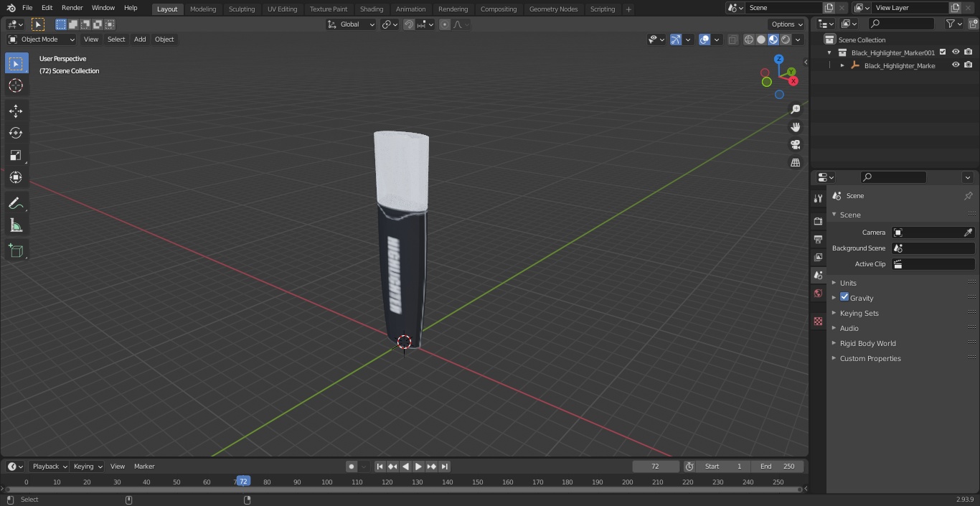Switch to rendered viewport shading
Viewport: 980px width, 506px height.
pyautogui.click(x=786, y=39)
